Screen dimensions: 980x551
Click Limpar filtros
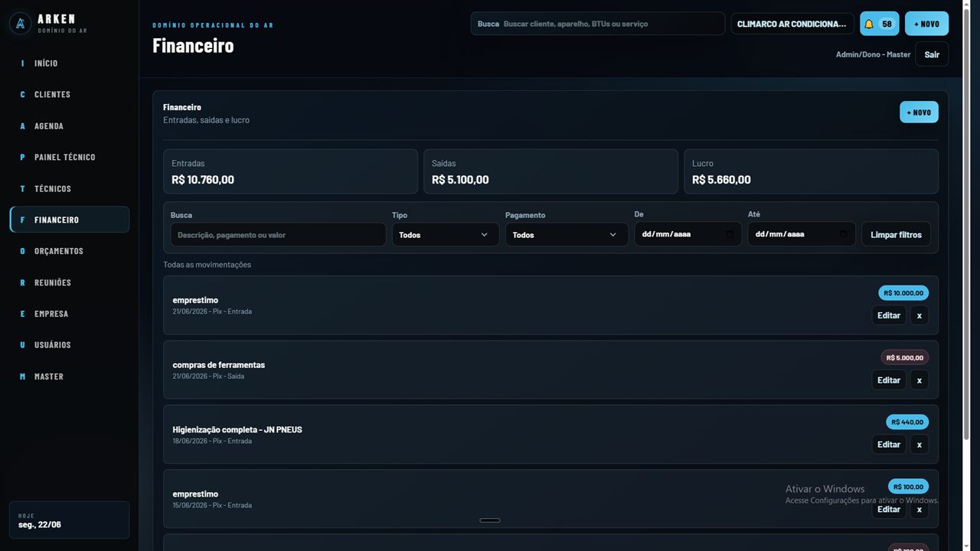pos(896,235)
